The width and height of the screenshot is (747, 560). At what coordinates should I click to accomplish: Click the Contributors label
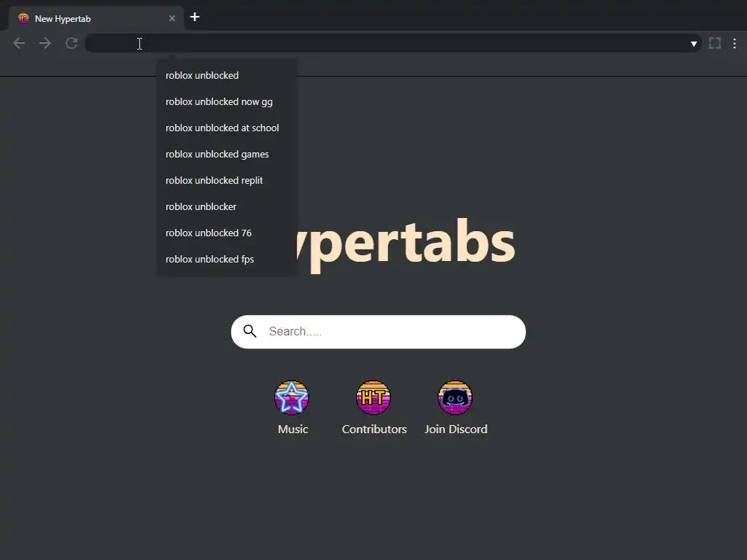[374, 429]
